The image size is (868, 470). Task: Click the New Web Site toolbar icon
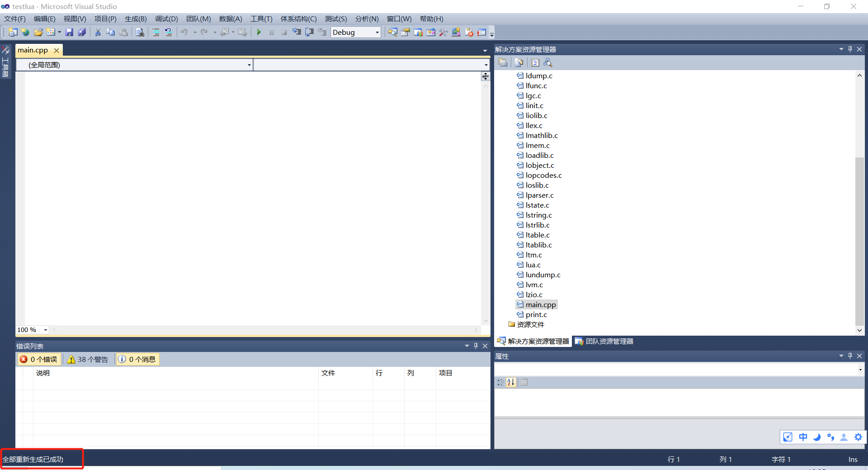point(25,32)
